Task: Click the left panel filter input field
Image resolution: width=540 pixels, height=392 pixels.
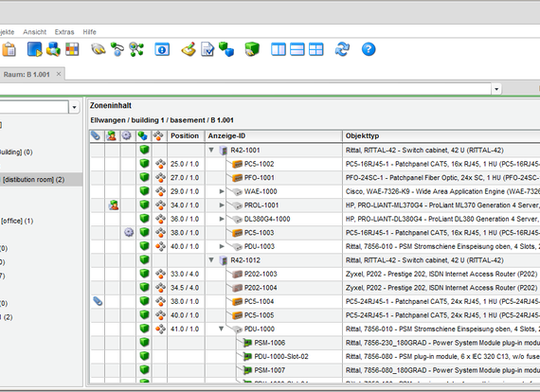Action: click(34, 107)
